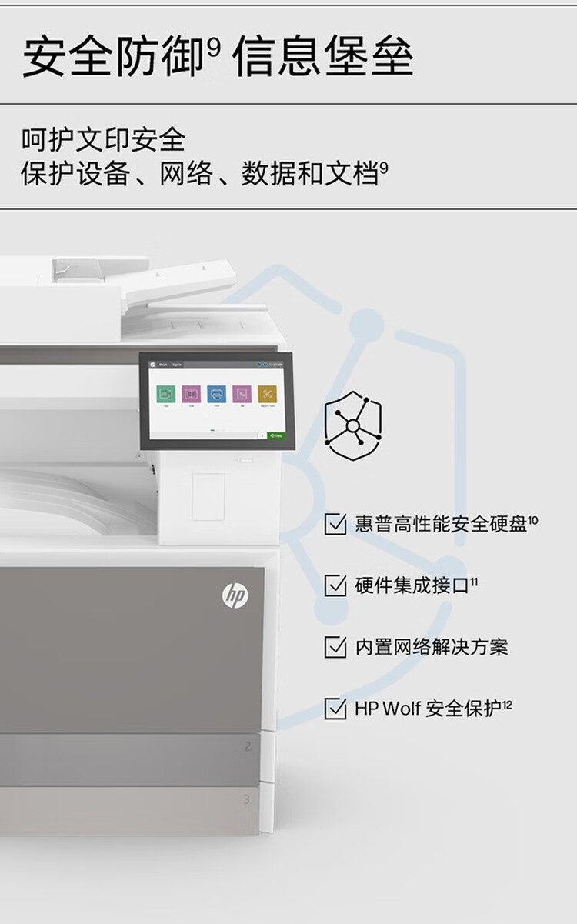577x924 pixels.
Task: Tap the HP home logo on touchscreen header
Action: (x=152, y=365)
